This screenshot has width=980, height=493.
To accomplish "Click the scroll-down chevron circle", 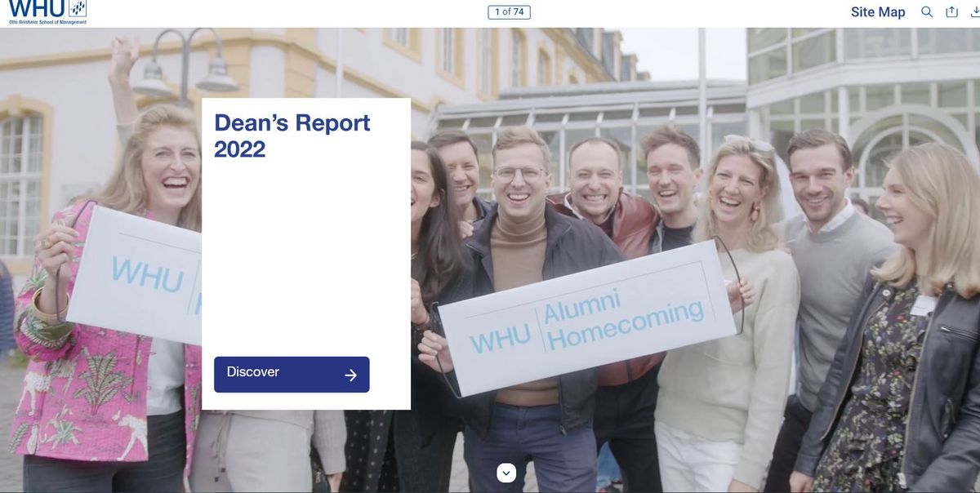I will [x=506, y=473].
